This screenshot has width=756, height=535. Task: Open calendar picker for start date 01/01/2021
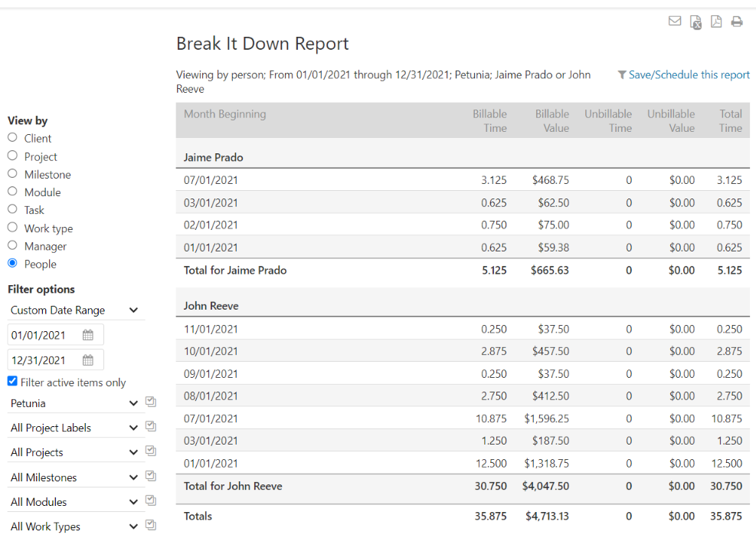pos(88,335)
